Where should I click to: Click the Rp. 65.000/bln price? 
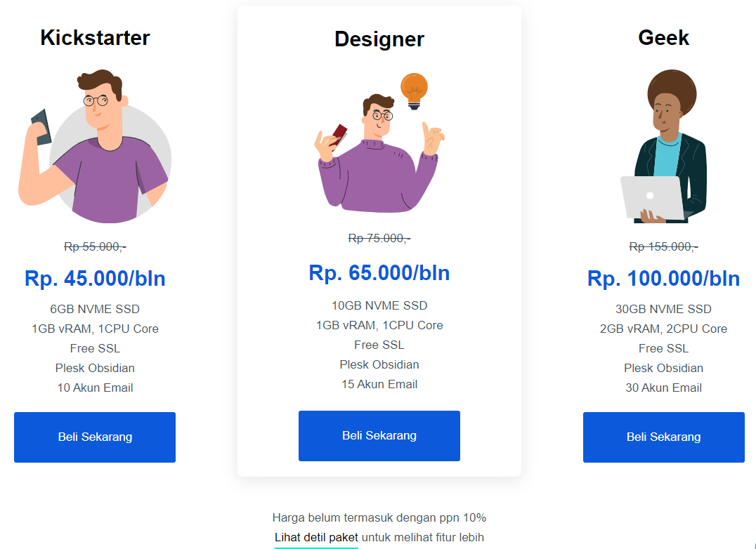(379, 273)
